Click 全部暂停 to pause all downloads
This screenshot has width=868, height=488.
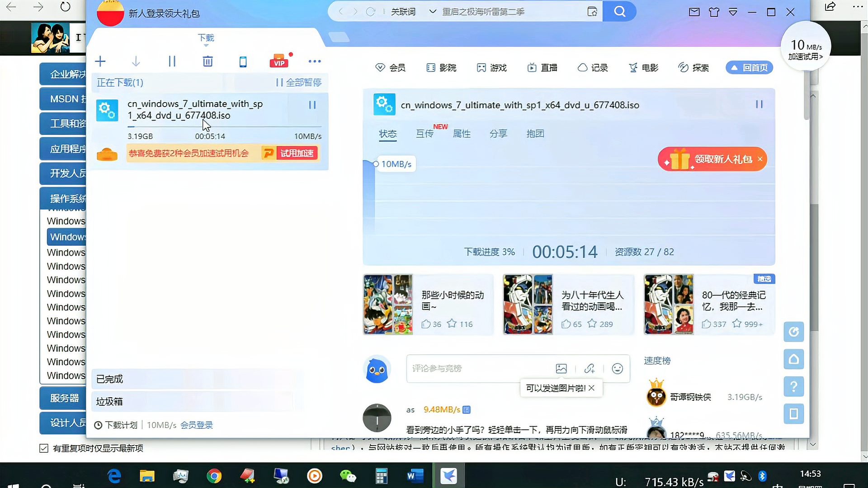click(299, 83)
